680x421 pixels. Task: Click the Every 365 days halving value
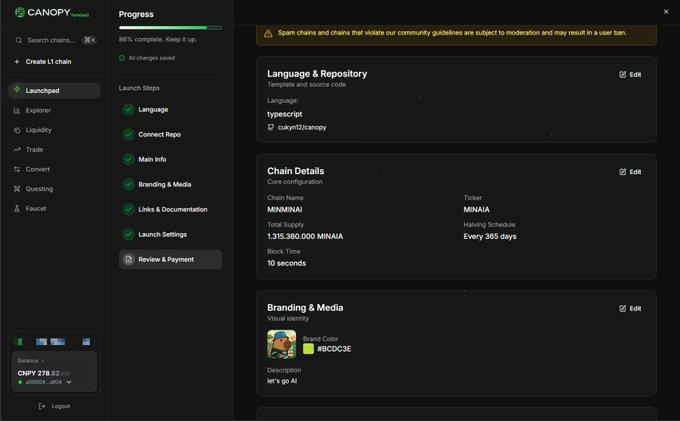[x=490, y=236]
